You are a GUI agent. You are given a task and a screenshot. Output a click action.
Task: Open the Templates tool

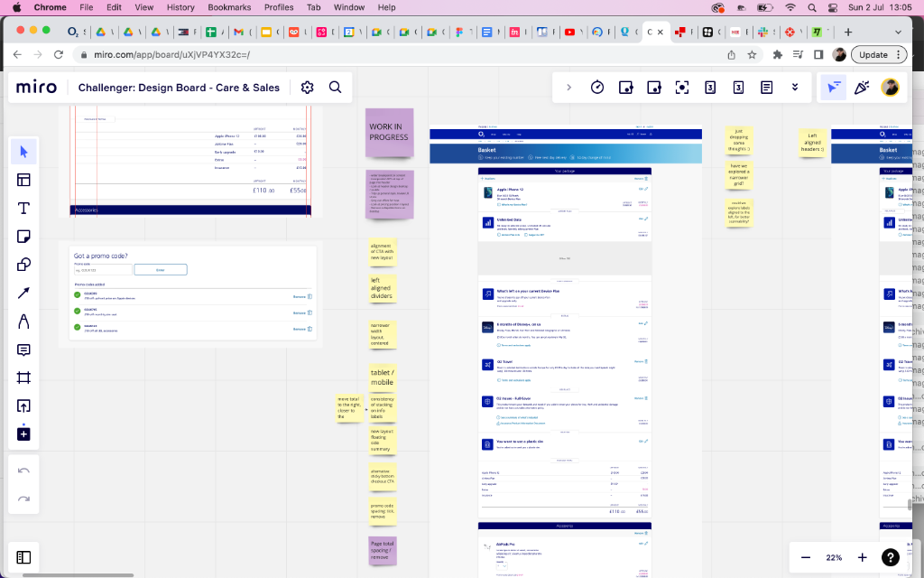tap(23, 180)
